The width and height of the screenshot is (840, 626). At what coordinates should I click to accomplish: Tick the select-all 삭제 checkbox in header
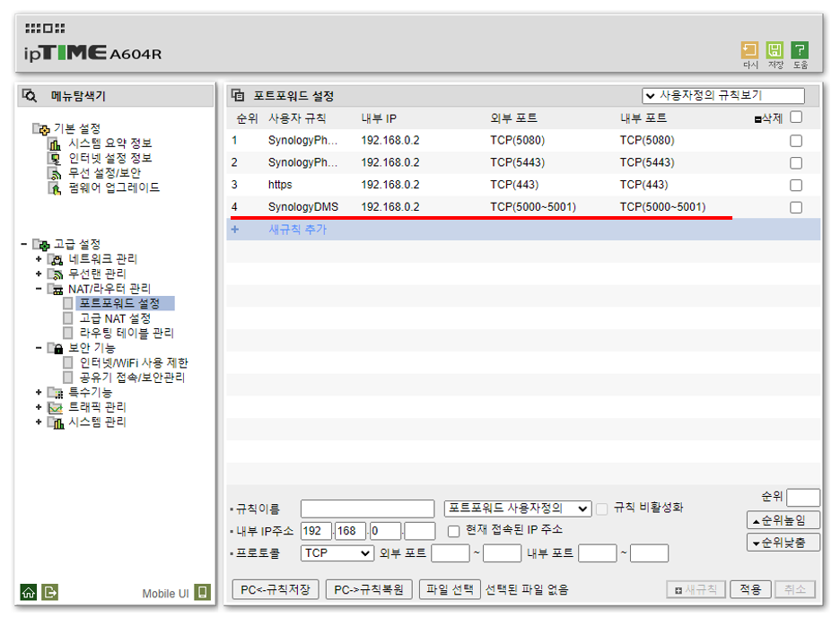[x=796, y=117]
